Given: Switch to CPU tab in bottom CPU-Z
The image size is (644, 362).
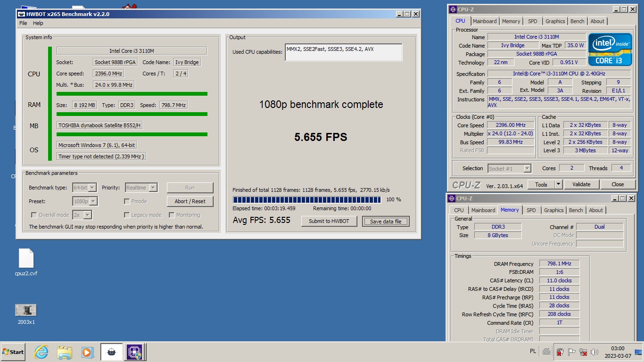Looking at the screenshot, I should click(459, 210).
